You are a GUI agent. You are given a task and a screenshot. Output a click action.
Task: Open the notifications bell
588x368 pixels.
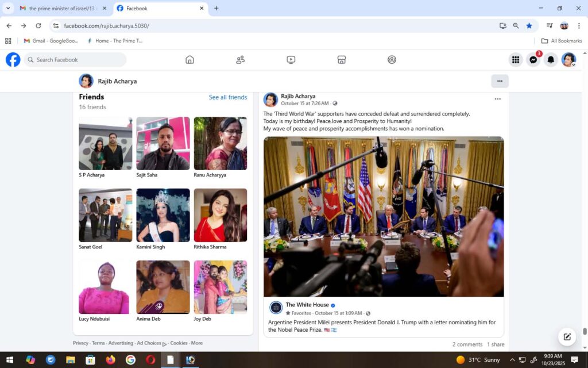tap(551, 60)
